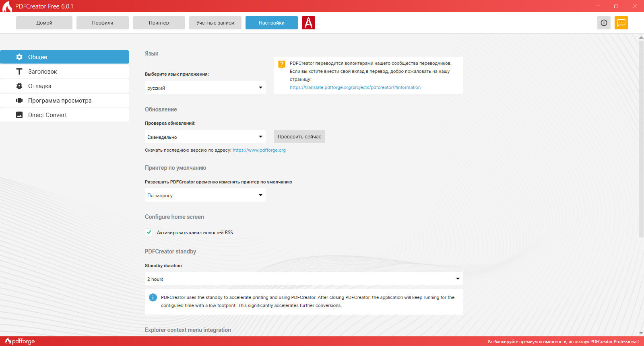Open the feedback chat icon

(x=621, y=23)
